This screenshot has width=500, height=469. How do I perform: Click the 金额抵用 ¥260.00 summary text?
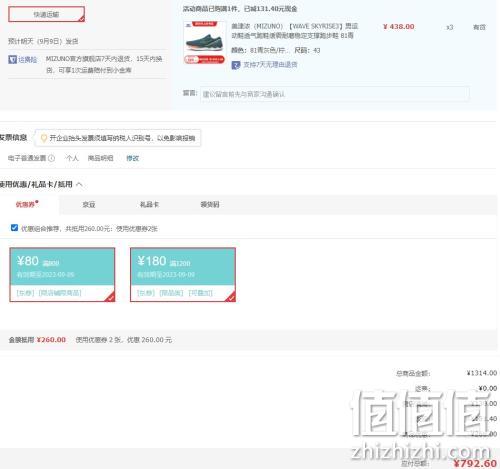[x=37, y=340]
